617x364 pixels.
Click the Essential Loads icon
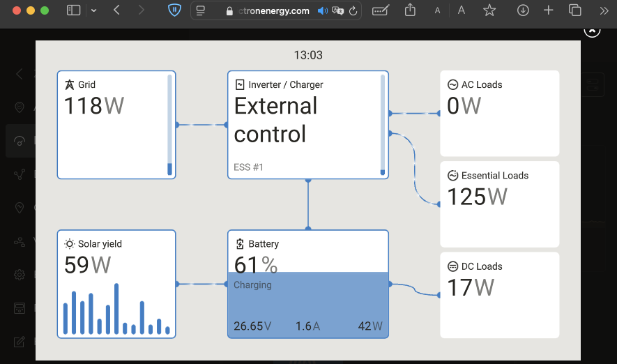click(x=452, y=176)
